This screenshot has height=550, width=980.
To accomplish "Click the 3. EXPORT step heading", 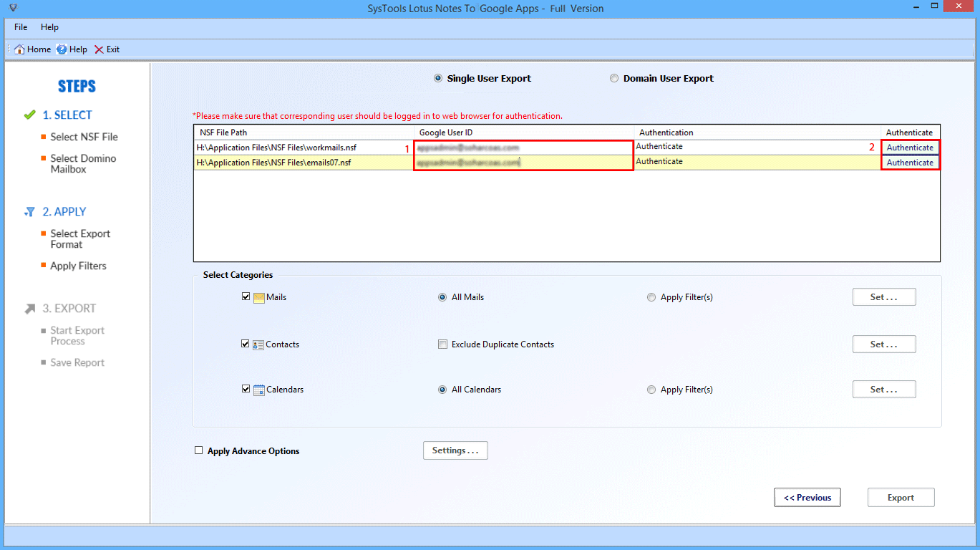I will pos(69,309).
